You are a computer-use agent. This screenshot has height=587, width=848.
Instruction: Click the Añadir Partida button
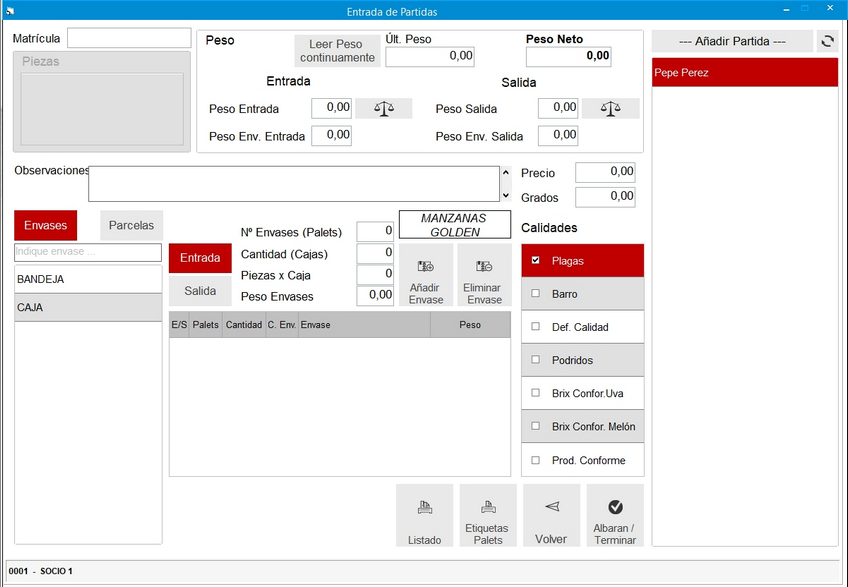(x=732, y=41)
